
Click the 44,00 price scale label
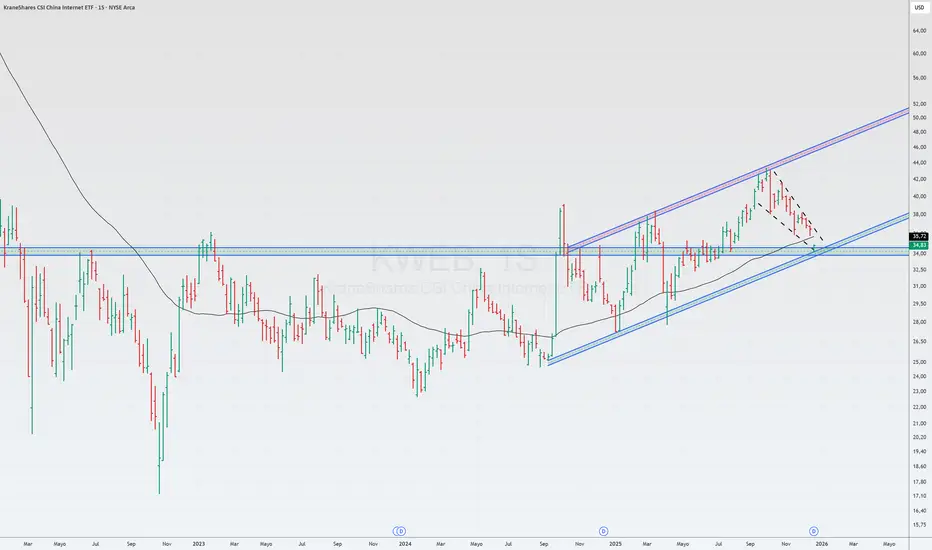[920, 163]
